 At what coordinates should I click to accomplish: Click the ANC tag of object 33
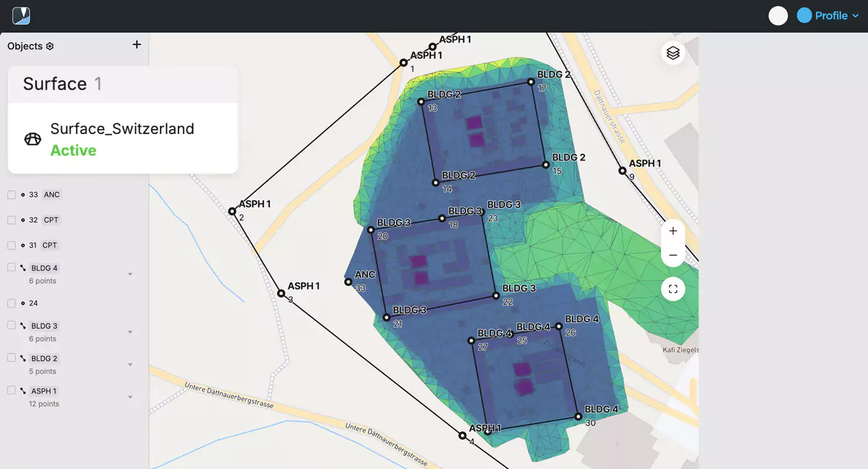point(52,195)
